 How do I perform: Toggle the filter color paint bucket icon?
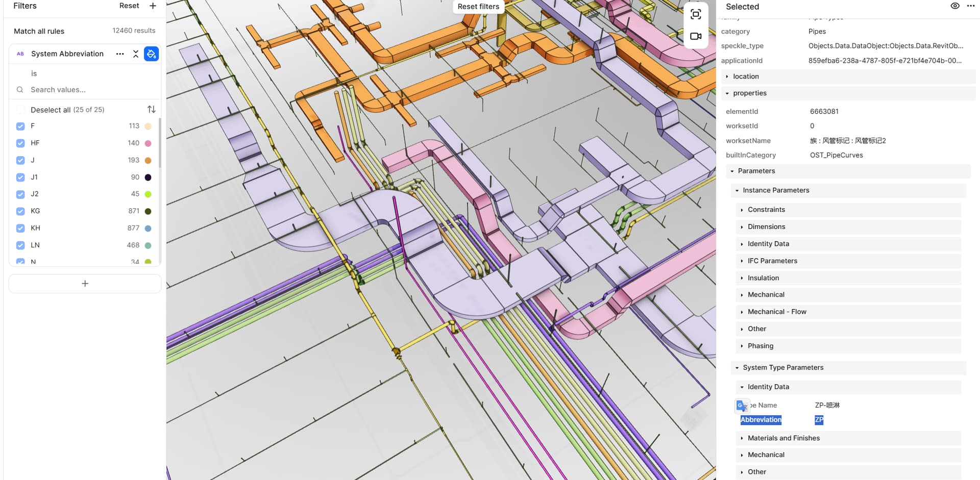pyautogui.click(x=151, y=54)
